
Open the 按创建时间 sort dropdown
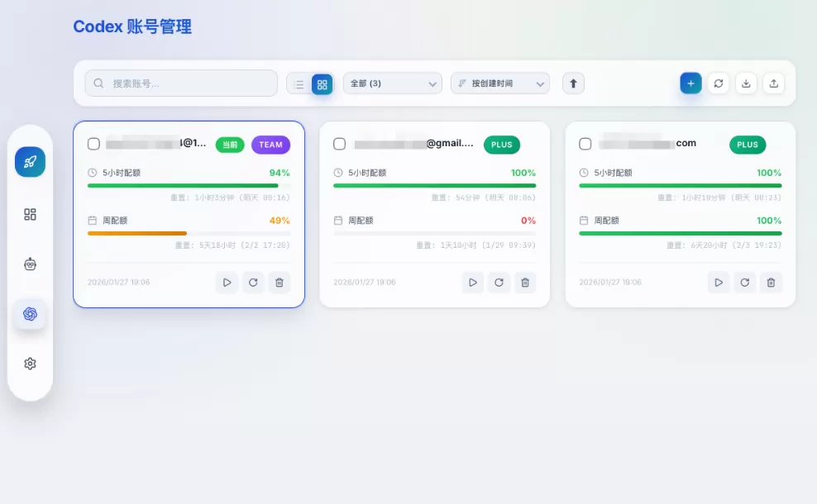(500, 83)
